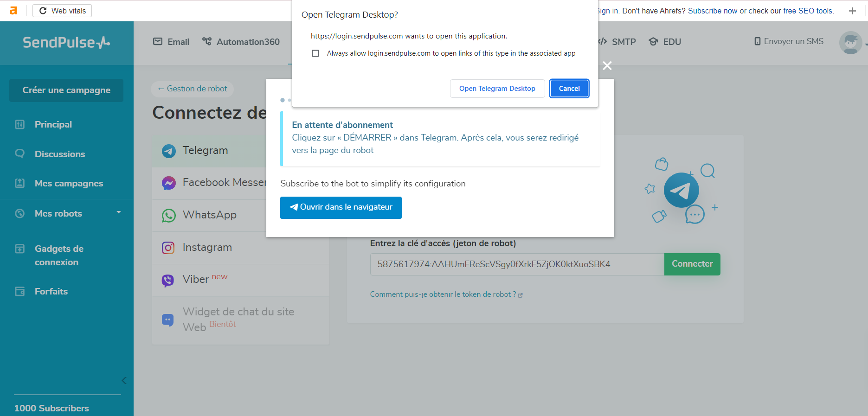Click the EDU graduation cap icon

(653, 42)
